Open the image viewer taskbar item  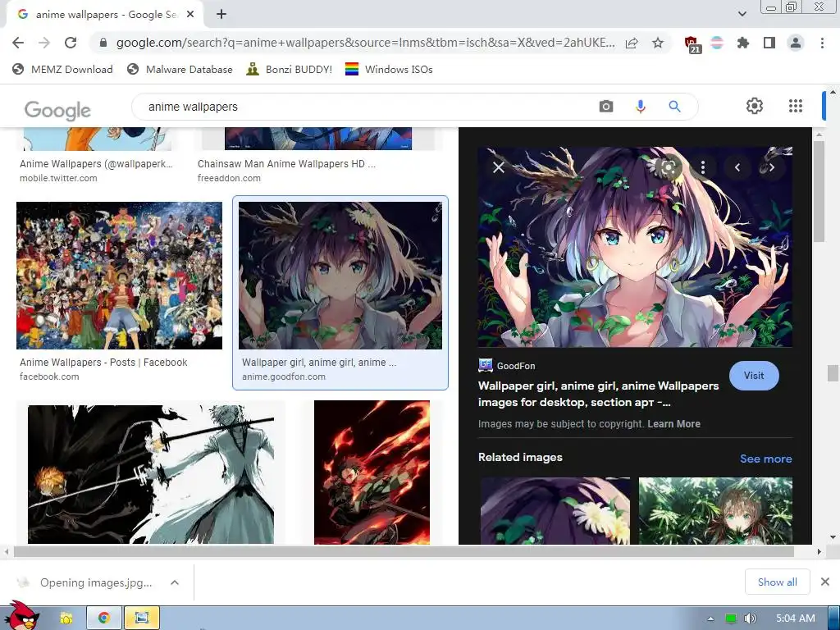click(141, 619)
